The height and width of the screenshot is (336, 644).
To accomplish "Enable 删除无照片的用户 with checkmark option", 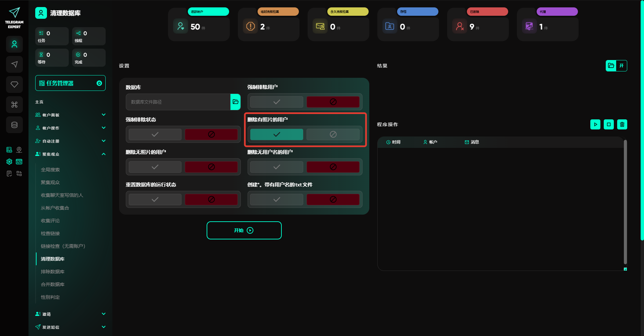I will pyautogui.click(x=155, y=167).
